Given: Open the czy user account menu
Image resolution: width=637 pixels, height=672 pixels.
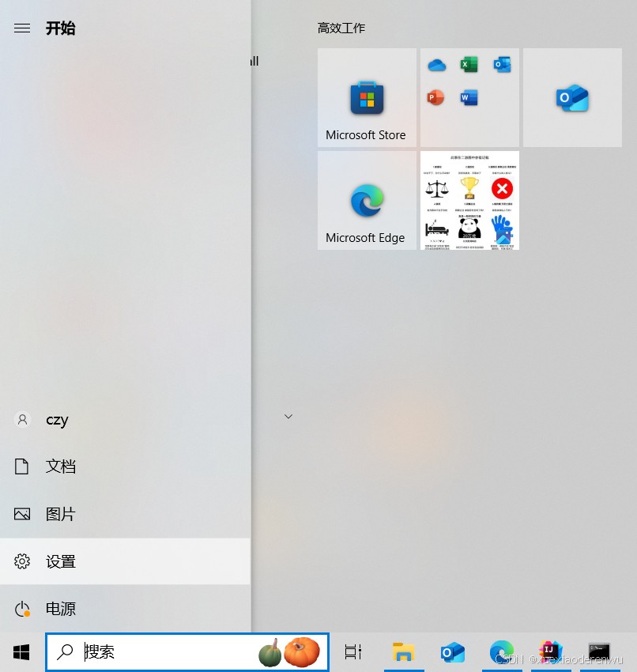Looking at the screenshot, I should 125,420.
